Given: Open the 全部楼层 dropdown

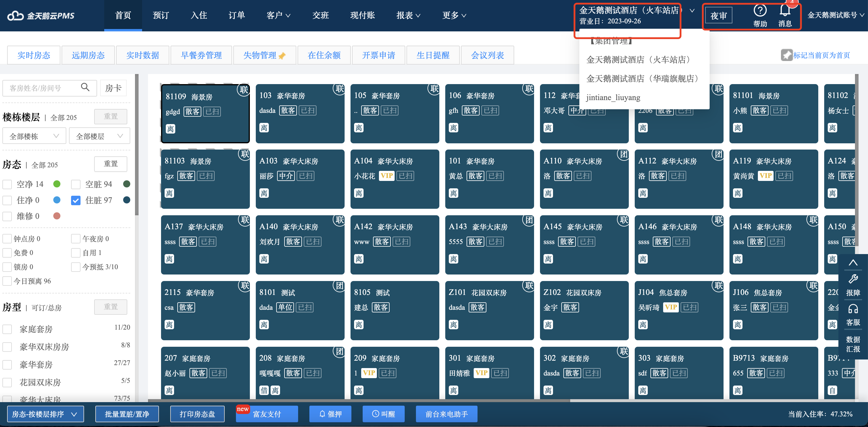Looking at the screenshot, I should point(99,136).
